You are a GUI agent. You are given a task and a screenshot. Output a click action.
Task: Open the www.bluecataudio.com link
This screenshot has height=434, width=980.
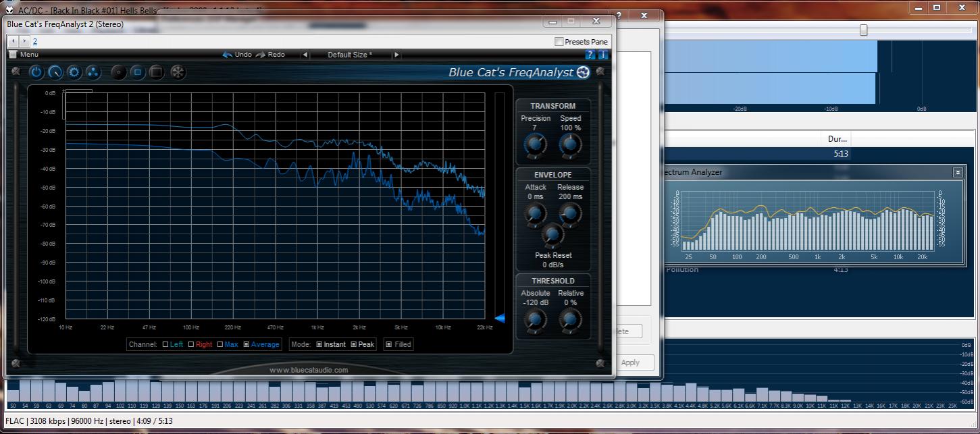click(x=309, y=370)
